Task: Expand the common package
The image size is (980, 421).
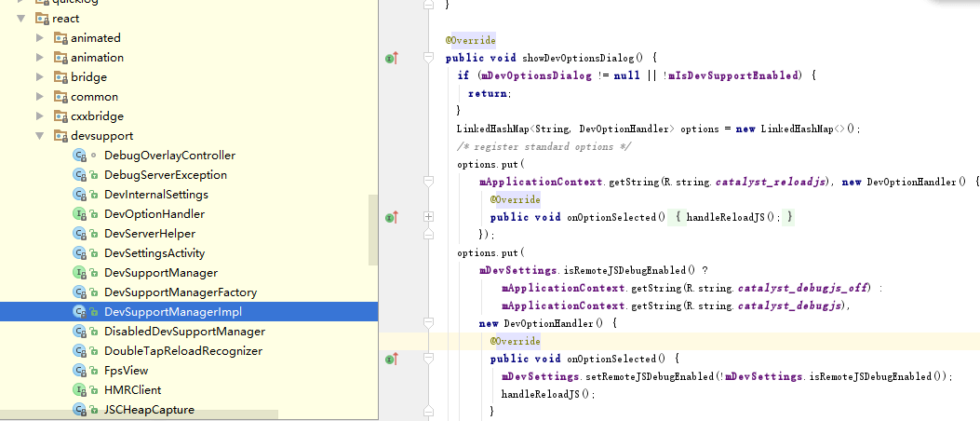Action: pyautogui.click(x=40, y=96)
